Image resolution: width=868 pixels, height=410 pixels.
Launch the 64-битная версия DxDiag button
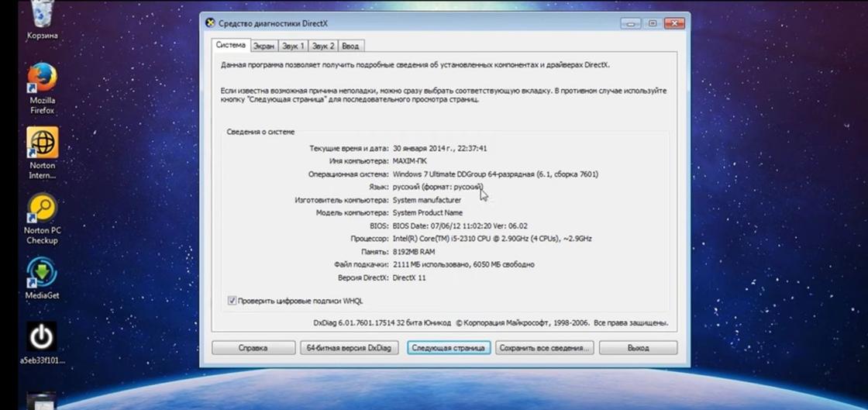coord(350,348)
